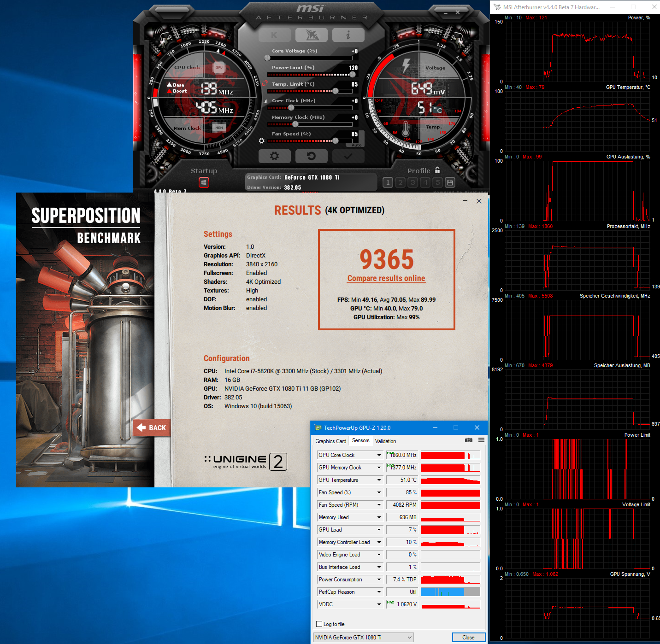Toggle the power and temp limit link icon
The width and height of the screenshot is (660, 644).
coord(265,83)
